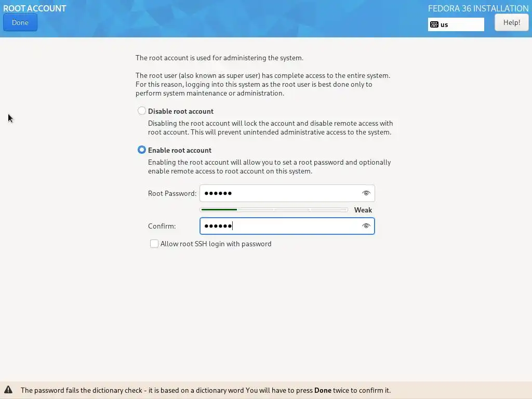532x399 pixels.
Task: Click the us keyboard layout indicator
Action: tap(456, 24)
